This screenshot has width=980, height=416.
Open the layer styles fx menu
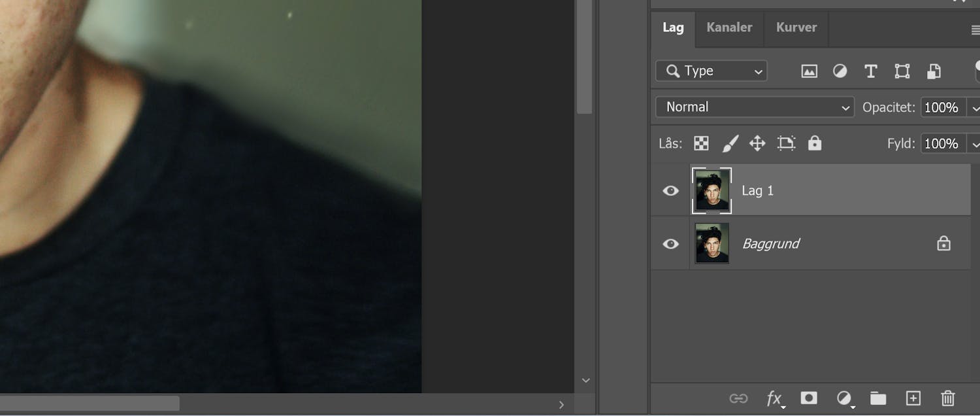coord(775,398)
